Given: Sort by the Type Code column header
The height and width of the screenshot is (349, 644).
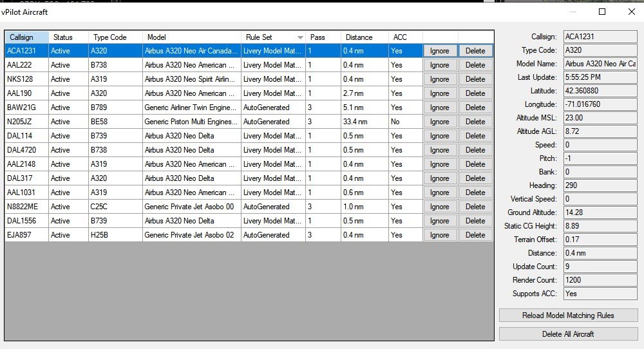Looking at the screenshot, I should (x=115, y=37).
